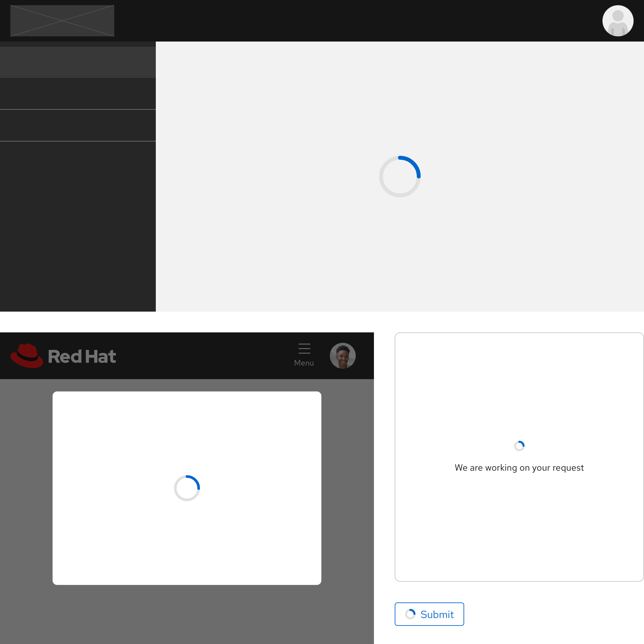Screen dimensions: 644x644
Task: Click the small spinner above the request message
Action: coord(519,445)
